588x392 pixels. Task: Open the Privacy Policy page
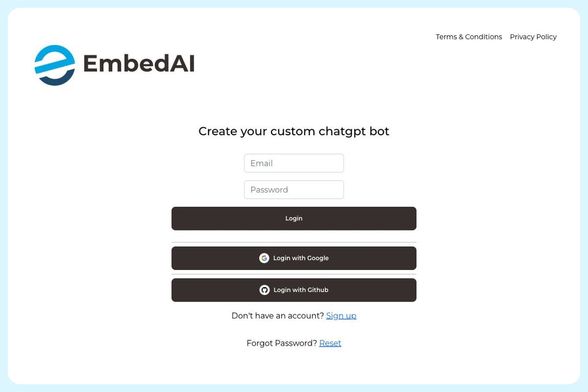[x=533, y=37]
